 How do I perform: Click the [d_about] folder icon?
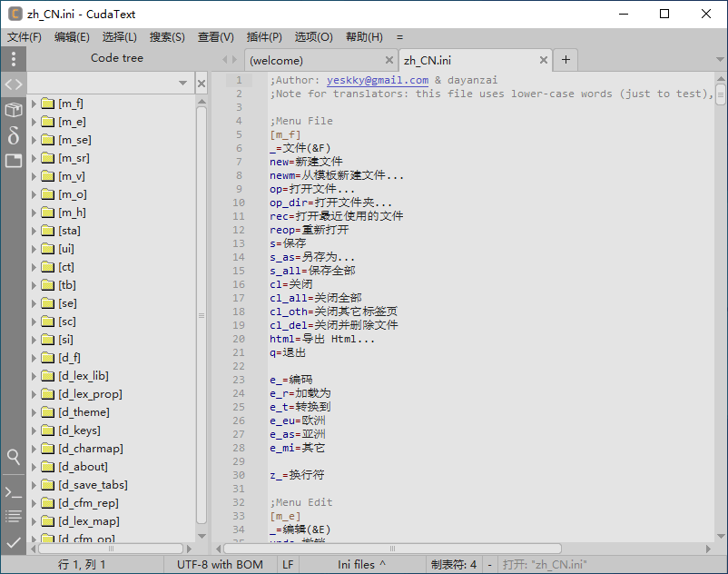[47, 467]
